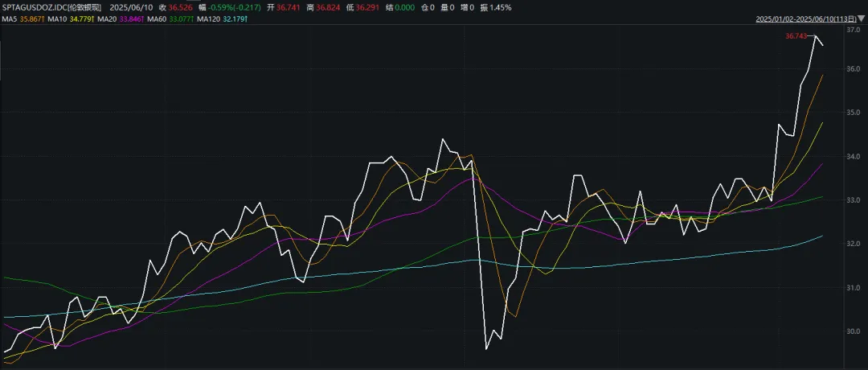Click the 2025/06/10 date in header
This screenshot has width=868, height=370.
[131, 8]
